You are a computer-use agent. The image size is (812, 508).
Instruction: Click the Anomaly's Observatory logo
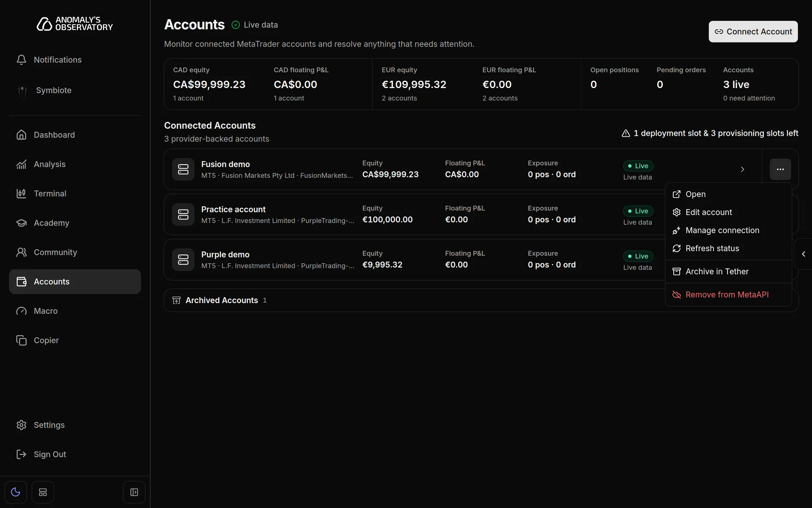click(x=75, y=24)
